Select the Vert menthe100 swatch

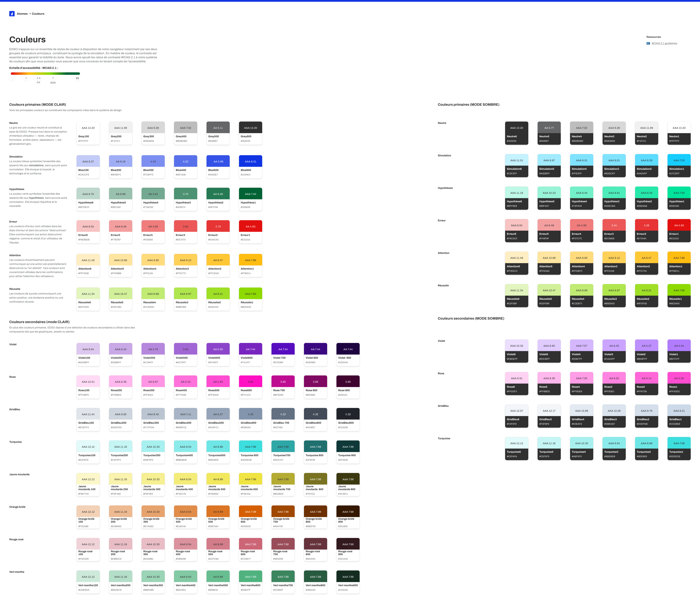click(88, 582)
